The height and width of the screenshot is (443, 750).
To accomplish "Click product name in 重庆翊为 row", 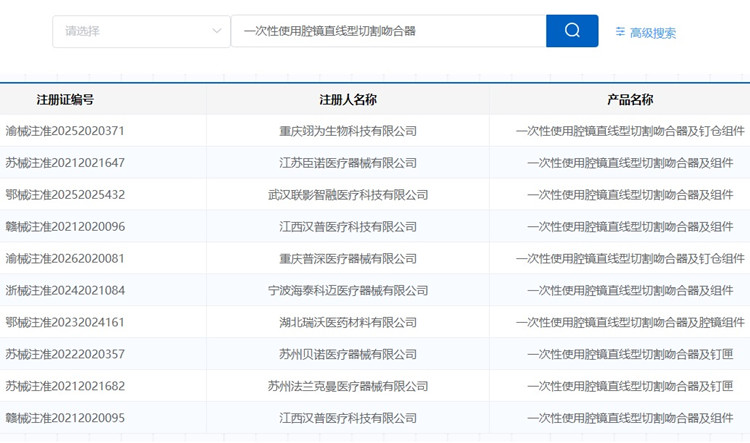I will coord(630,131).
